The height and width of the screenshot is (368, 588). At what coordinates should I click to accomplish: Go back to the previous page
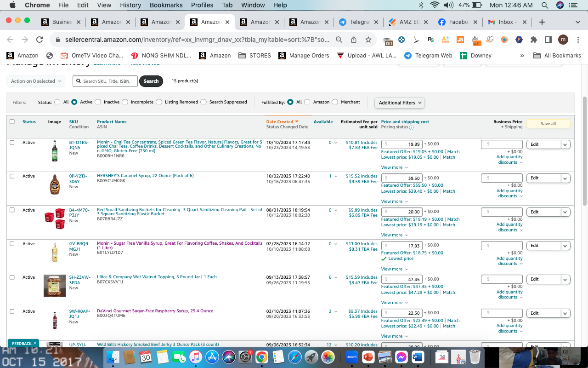[x=10, y=40]
